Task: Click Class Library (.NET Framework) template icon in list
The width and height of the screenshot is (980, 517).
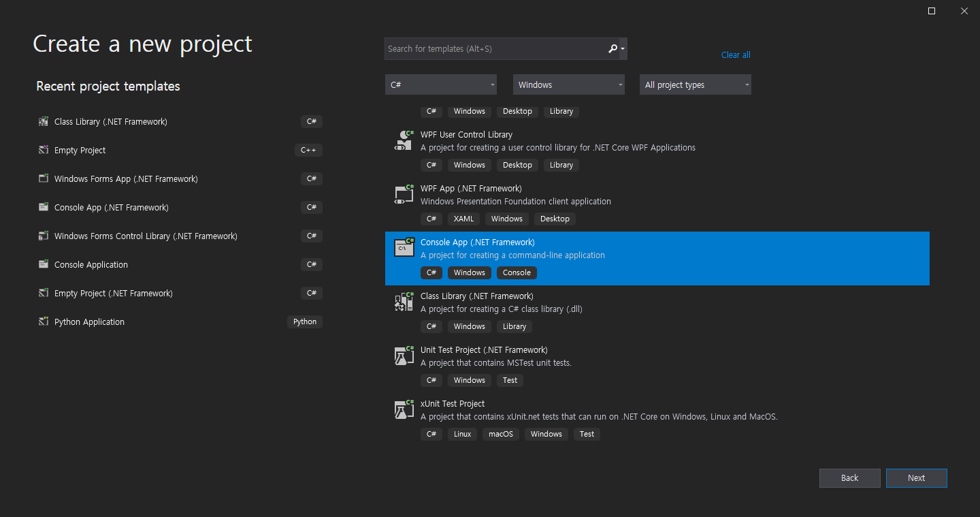Action: (x=404, y=302)
